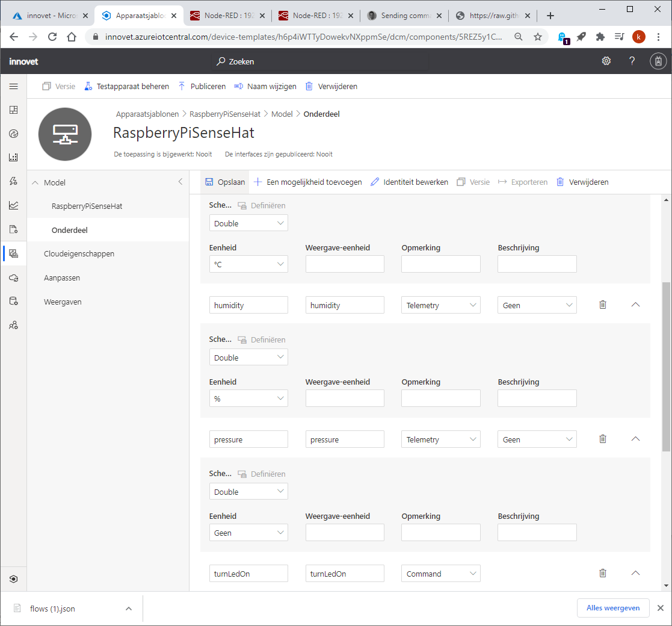Switch to the raw.github tab
672x626 pixels.
[493, 16]
